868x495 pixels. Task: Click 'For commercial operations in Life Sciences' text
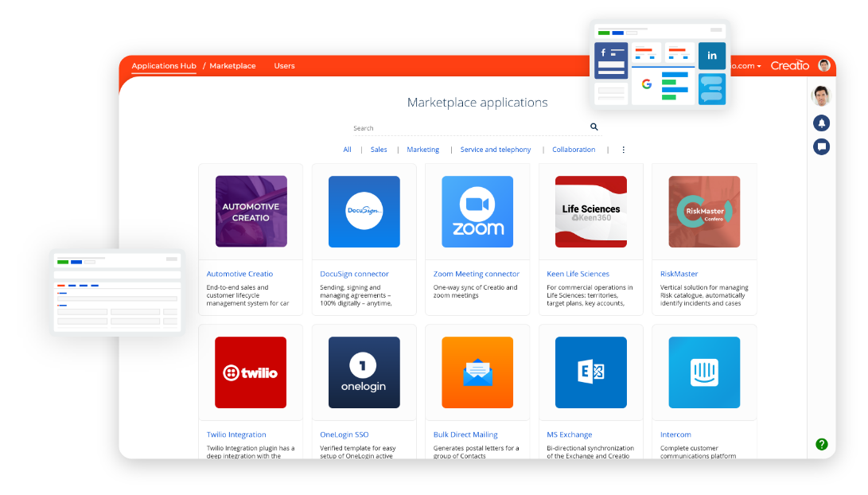pos(590,295)
